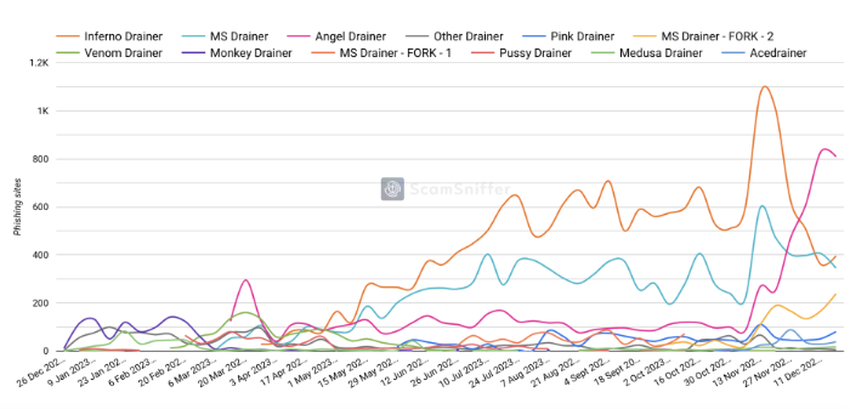Click Inferno Drainer peak in November
This screenshot has width=850, height=409.
764,87
